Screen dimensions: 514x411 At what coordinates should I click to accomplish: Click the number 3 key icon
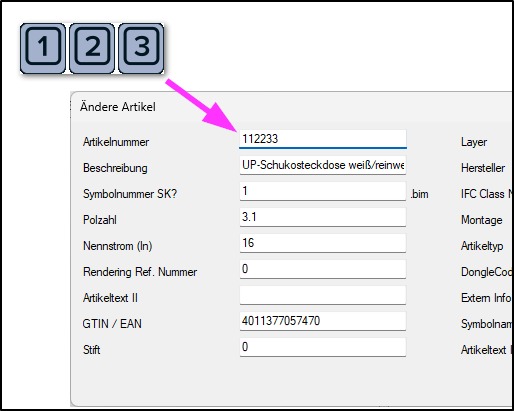click(x=141, y=48)
